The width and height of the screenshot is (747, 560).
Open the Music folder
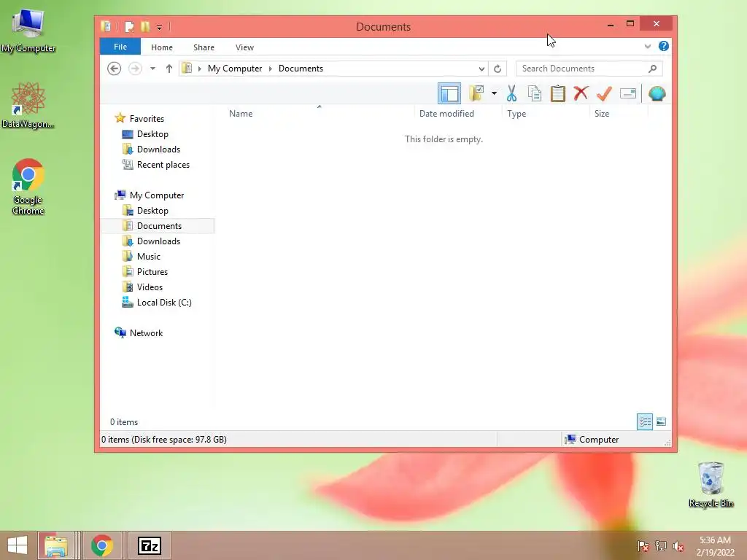[x=148, y=256]
